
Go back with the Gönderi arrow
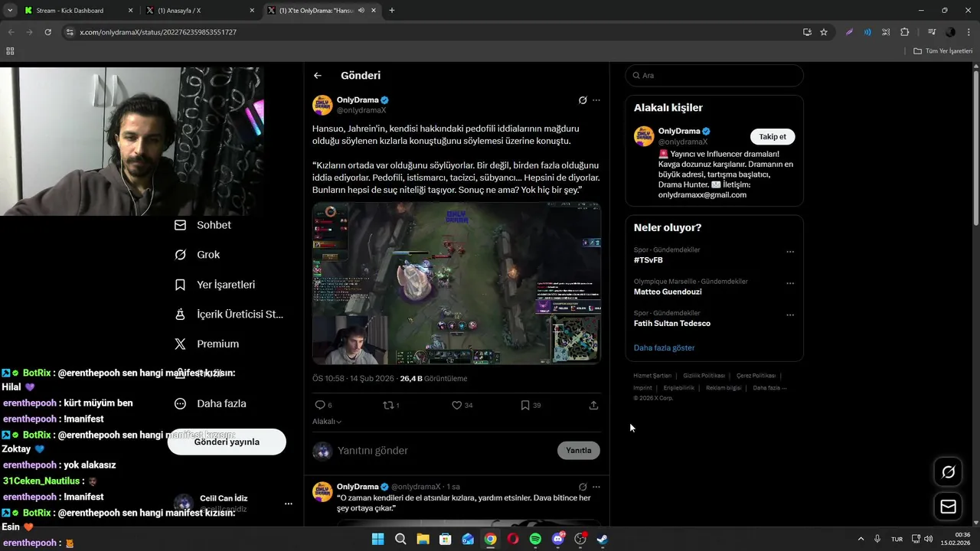click(318, 76)
